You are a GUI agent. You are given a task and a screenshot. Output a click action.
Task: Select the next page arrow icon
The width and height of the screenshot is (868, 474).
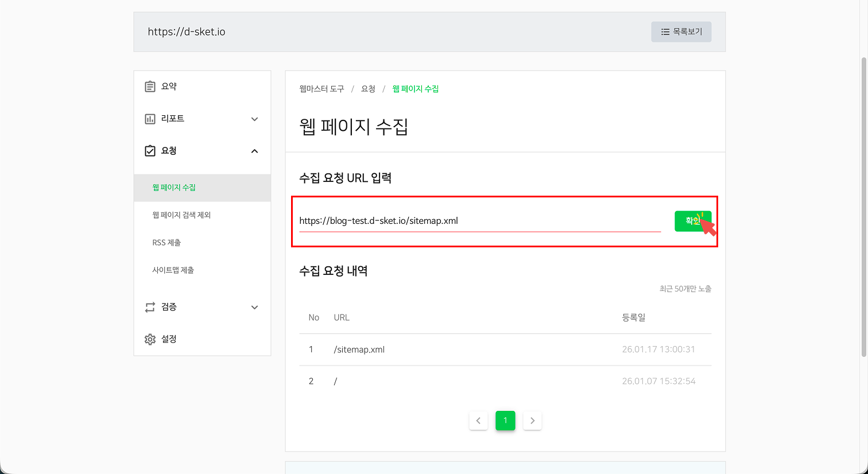point(532,420)
